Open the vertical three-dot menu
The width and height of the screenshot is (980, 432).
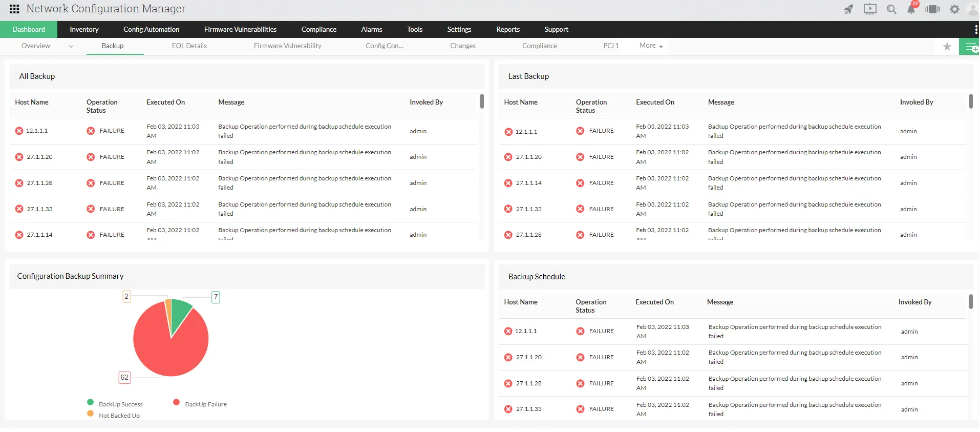coord(976,29)
